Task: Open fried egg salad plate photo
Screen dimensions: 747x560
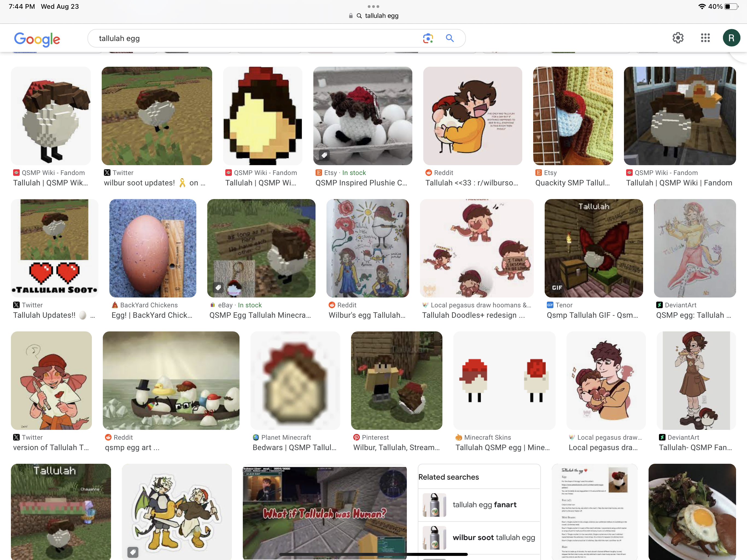Action: pyautogui.click(x=692, y=512)
